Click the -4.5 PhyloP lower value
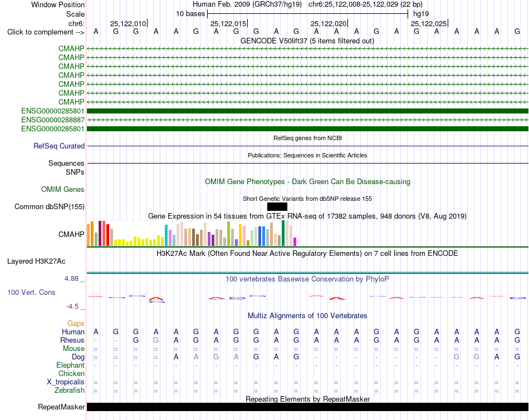529x420 pixels. [x=72, y=307]
